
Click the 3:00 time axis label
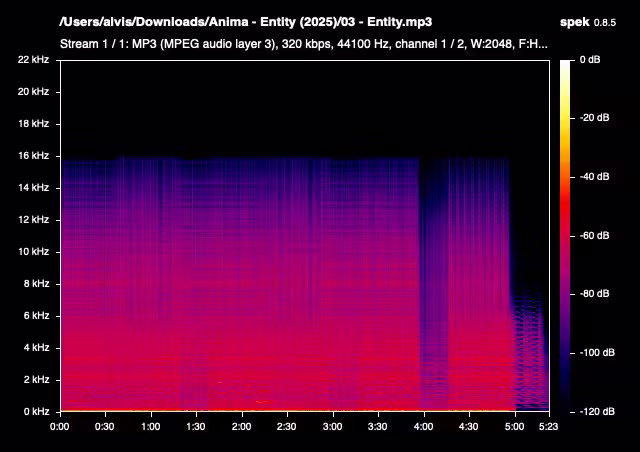point(332,427)
